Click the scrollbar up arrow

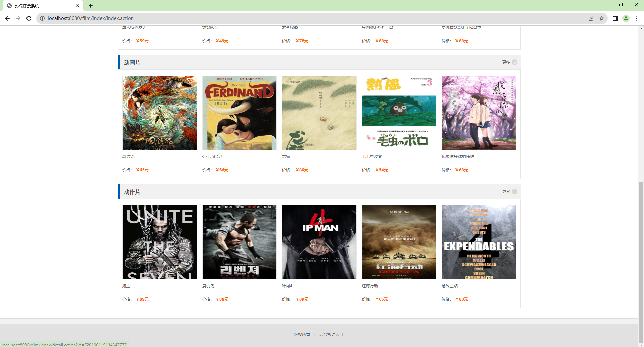641,29
